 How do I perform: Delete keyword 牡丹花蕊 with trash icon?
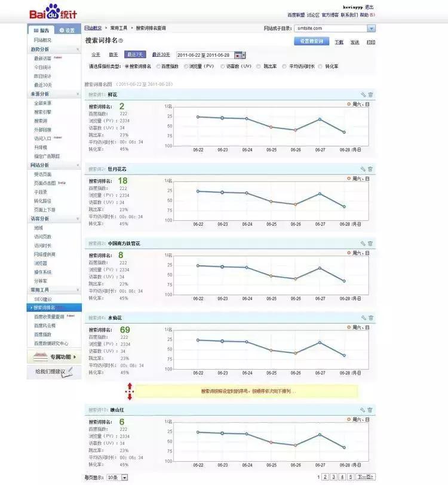pyautogui.click(x=370, y=169)
